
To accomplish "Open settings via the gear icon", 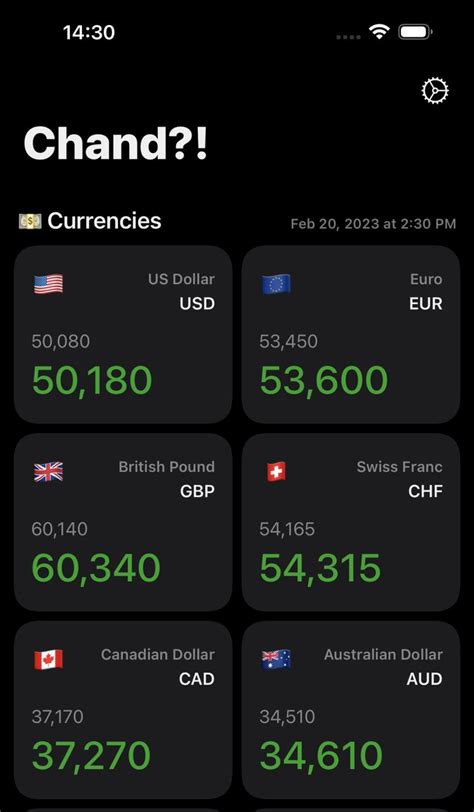I will [435, 91].
